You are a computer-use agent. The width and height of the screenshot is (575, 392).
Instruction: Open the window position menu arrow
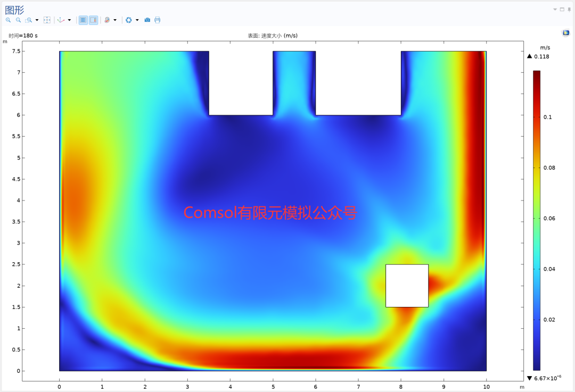(555, 10)
